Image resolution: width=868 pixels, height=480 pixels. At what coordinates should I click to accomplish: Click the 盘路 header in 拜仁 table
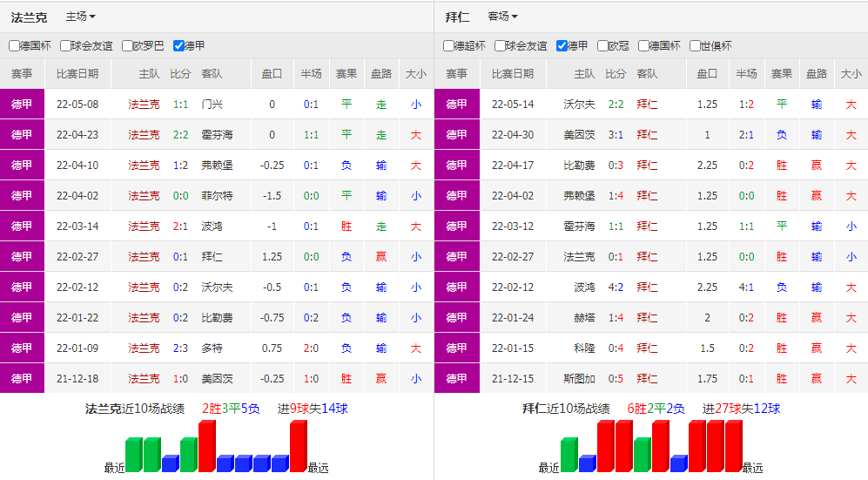click(817, 74)
